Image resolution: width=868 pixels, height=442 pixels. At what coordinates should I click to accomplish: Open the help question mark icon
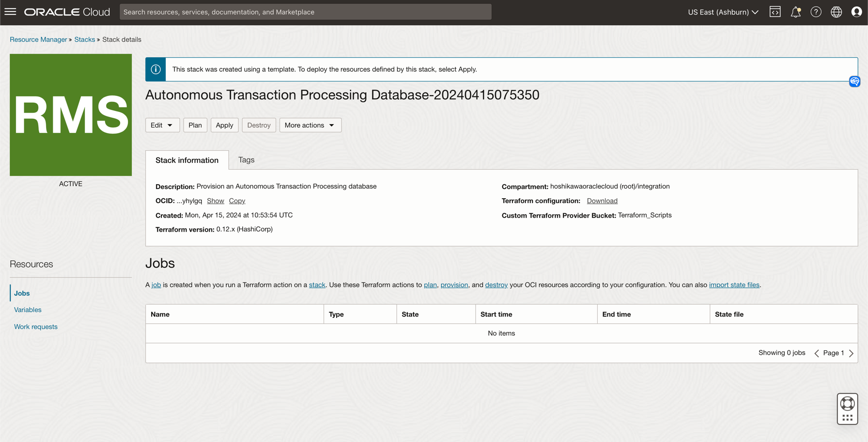pos(816,12)
